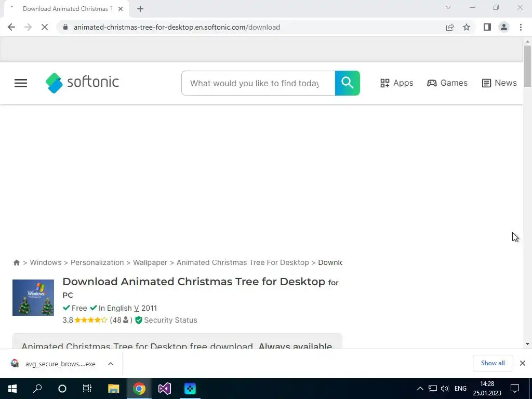This screenshot has height=399, width=532.
Task: Open Cortana circle icon
Action: pyautogui.click(x=62, y=389)
